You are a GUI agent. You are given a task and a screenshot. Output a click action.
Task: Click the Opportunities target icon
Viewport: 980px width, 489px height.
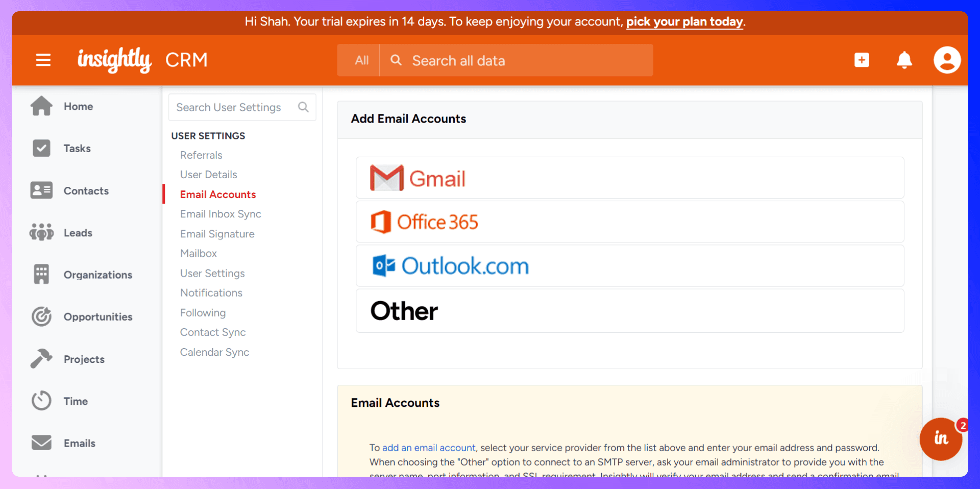[x=41, y=316]
